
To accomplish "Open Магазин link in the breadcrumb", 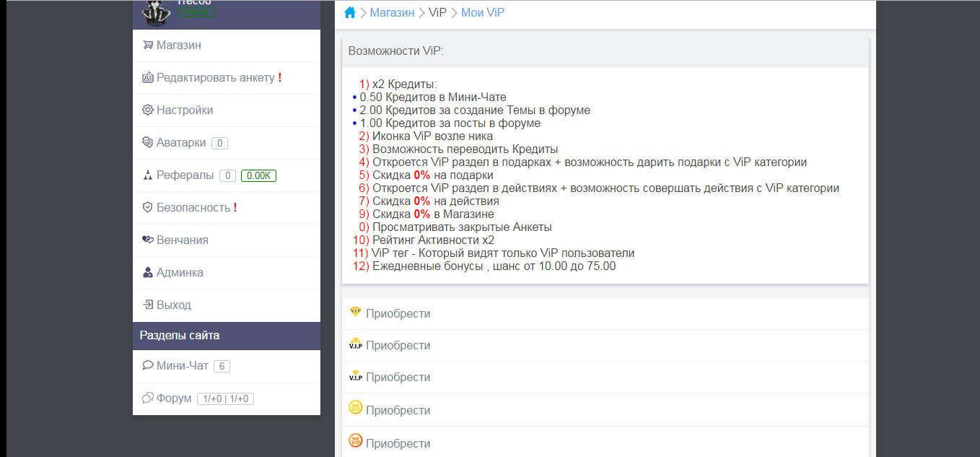I will pos(392,12).
